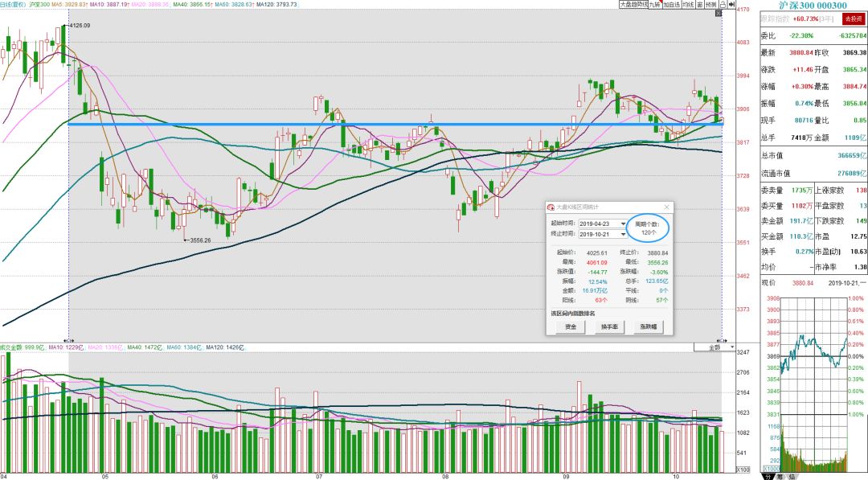Click the 流通市值 276089亿 row
Image resolution: width=868 pixels, height=480 pixels.
click(813, 174)
